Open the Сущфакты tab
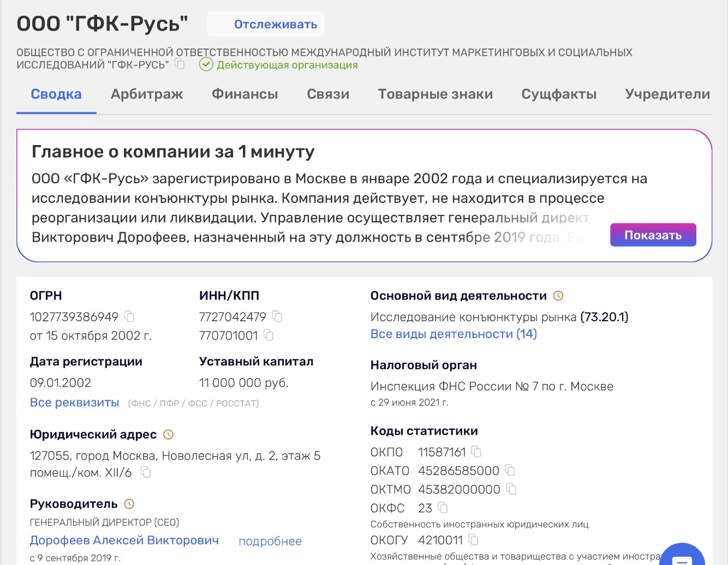The height and width of the screenshot is (565, 728). click(559, 94)
